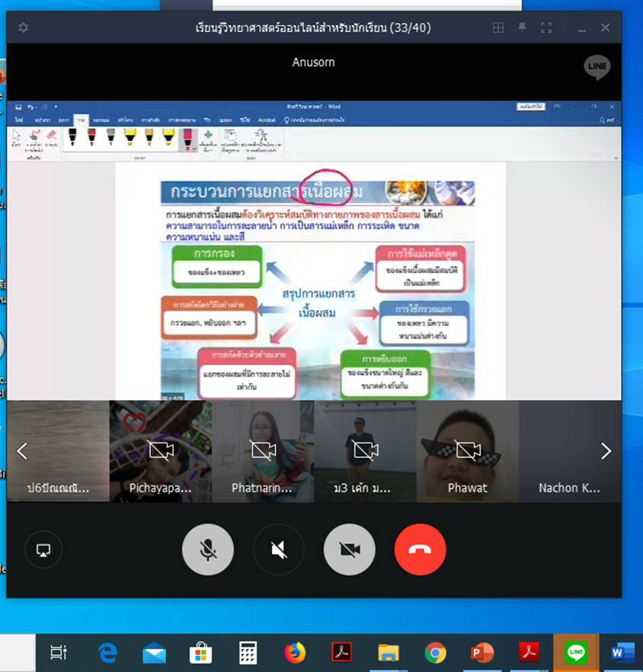The width and height of the screenshot is (643, 672).
Task: Show next participants with right arrow
Action: (606, 451)
